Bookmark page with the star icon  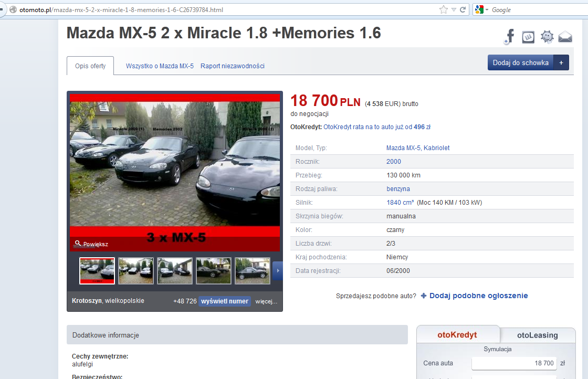443,10
